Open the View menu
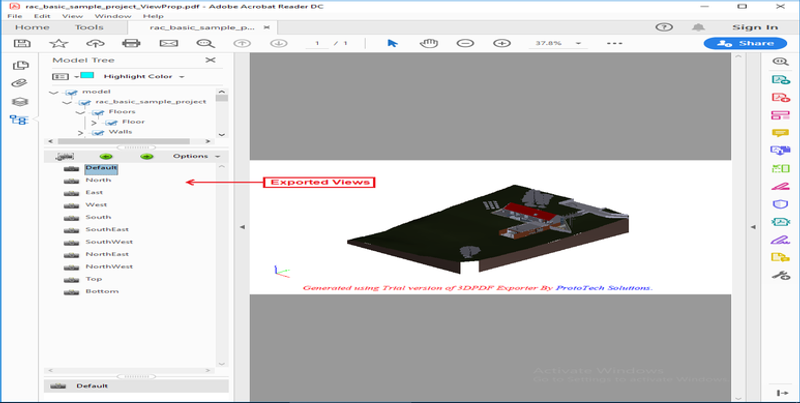 [72, 16]
